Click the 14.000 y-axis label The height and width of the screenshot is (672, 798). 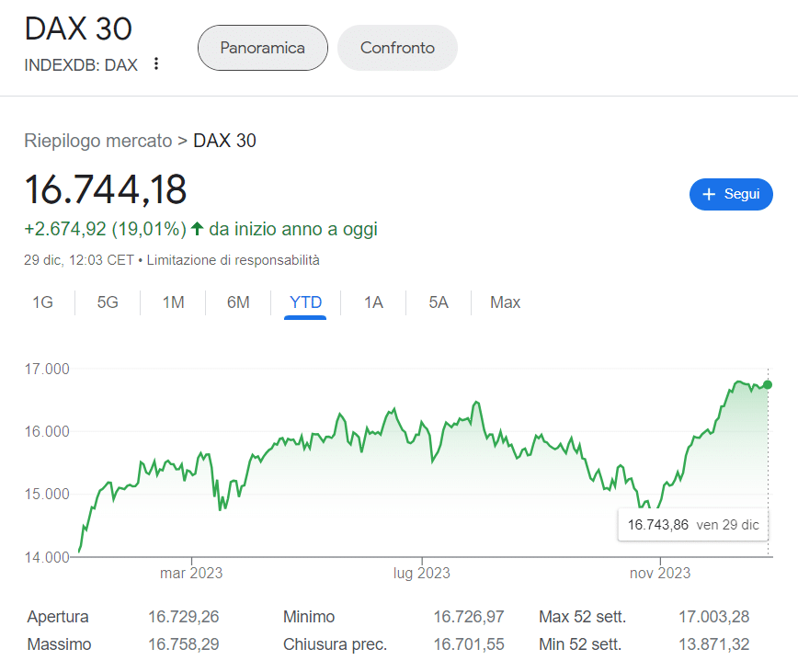pos(47,557)
